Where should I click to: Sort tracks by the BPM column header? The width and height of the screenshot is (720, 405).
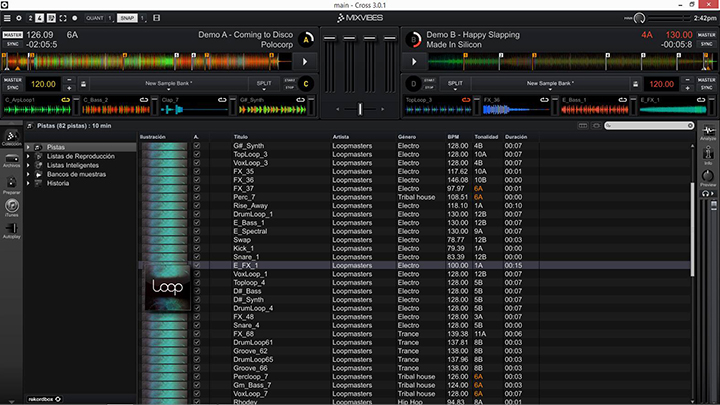pos(453,137)
